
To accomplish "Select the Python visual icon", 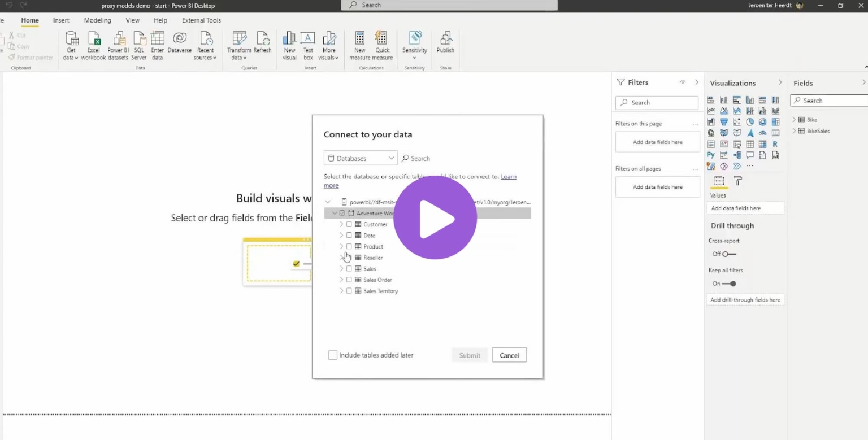I will pyautogui.click(x=710, y=154).
